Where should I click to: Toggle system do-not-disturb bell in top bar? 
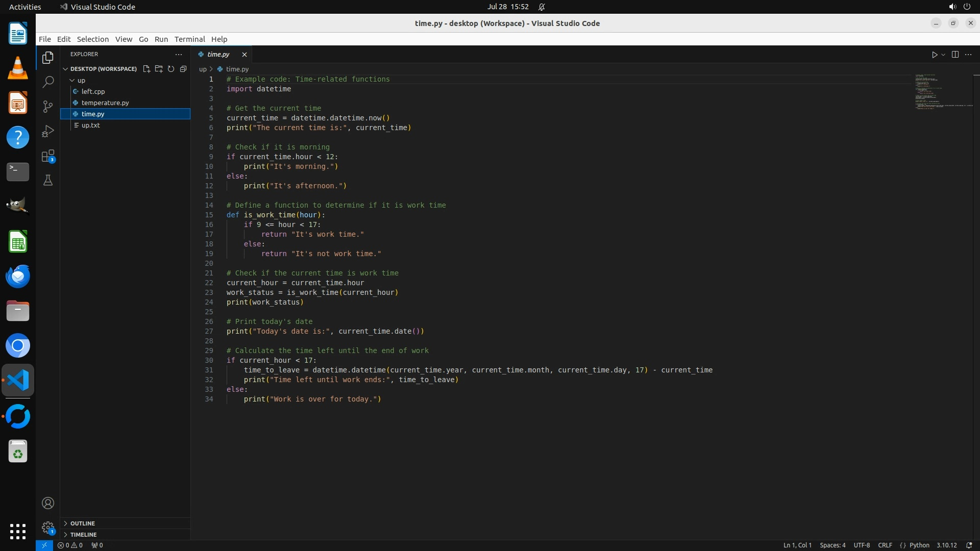542,7
